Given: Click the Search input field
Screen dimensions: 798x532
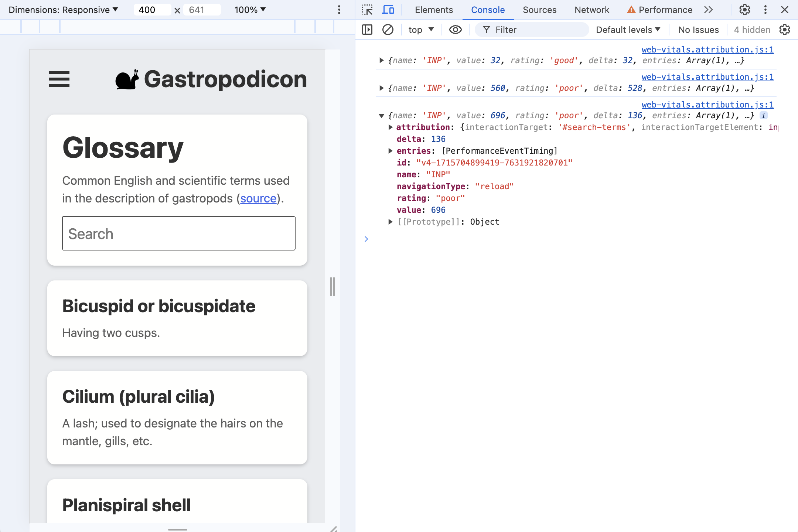Looking at the screenshot, I should click(x=178, y=233).
